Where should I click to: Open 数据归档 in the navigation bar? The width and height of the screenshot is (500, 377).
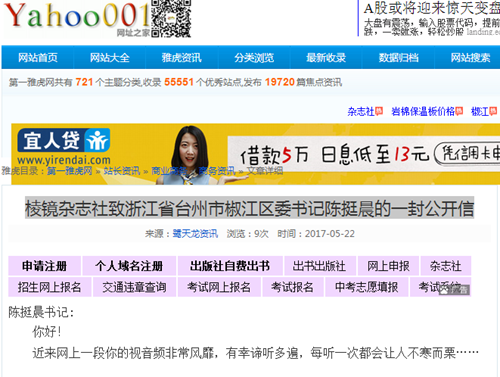point(398,58)
